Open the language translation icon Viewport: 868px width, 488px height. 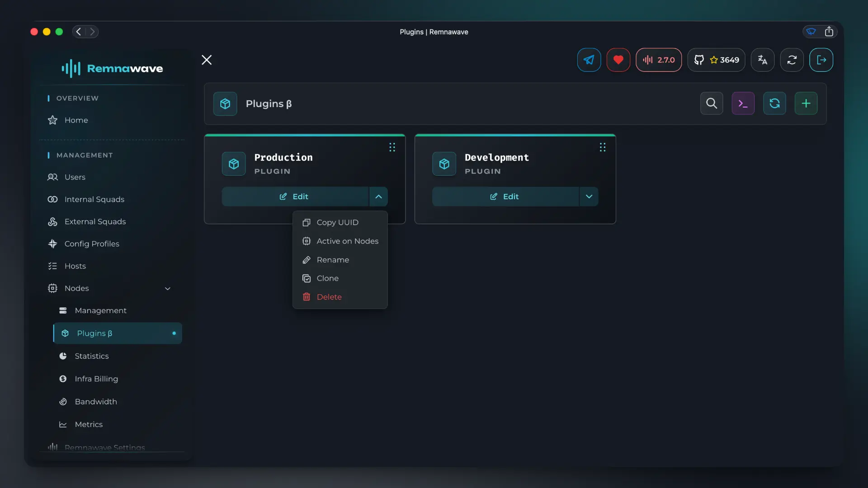point(762,60)
